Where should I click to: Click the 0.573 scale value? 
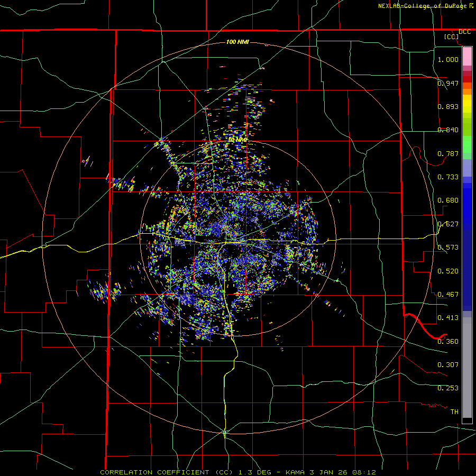pyautogui.click(x=448, y=248)
